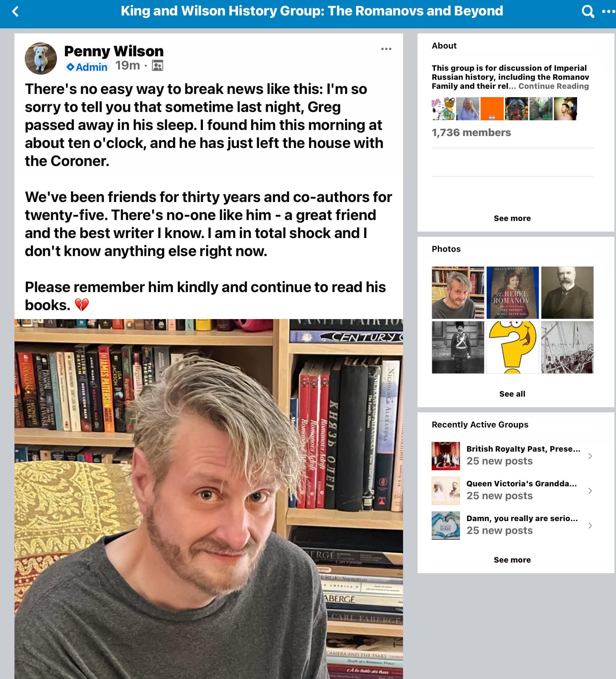
Task: Click the 1,736 members count
Action: 471,133
